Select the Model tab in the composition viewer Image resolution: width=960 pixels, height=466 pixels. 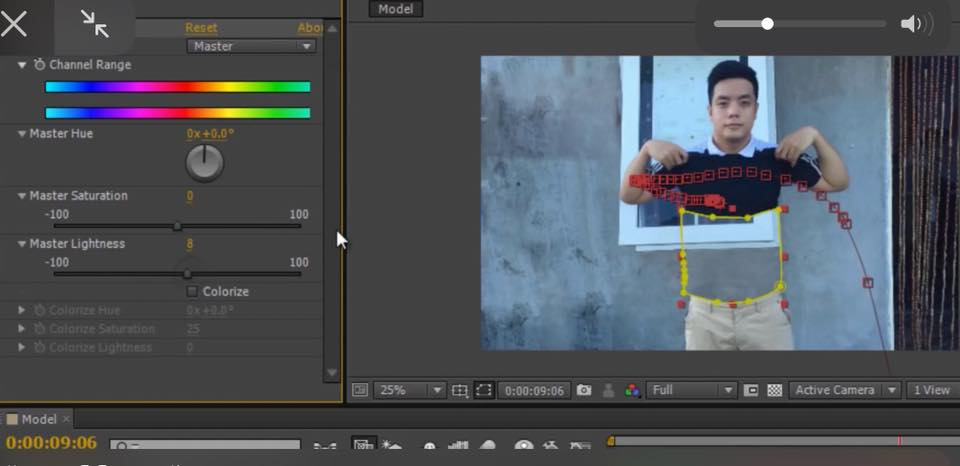tap(396, 9)
